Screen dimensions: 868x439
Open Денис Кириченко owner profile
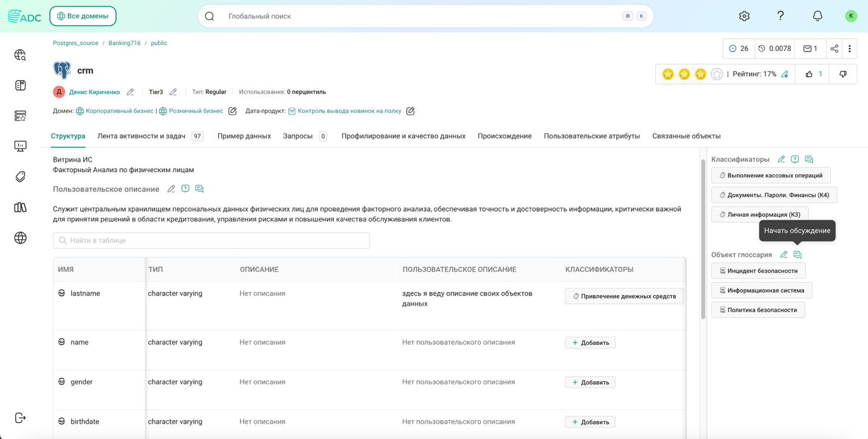click(x=94, y=92)
